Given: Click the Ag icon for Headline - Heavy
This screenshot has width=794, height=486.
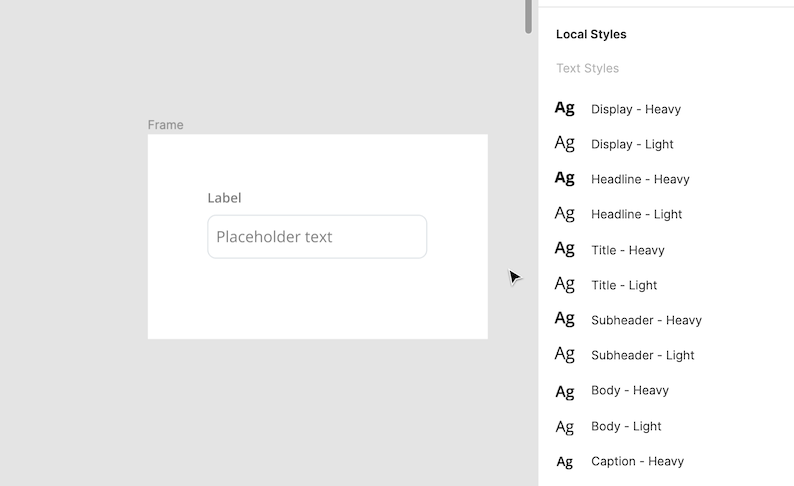Looking at the screenshot, I should click(565, 178).
